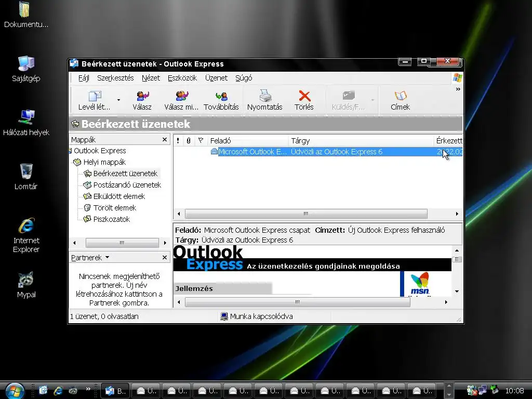The image size is (532, 399).
Task: Open Sajátgép desktop icon
Action: [26, 69]
